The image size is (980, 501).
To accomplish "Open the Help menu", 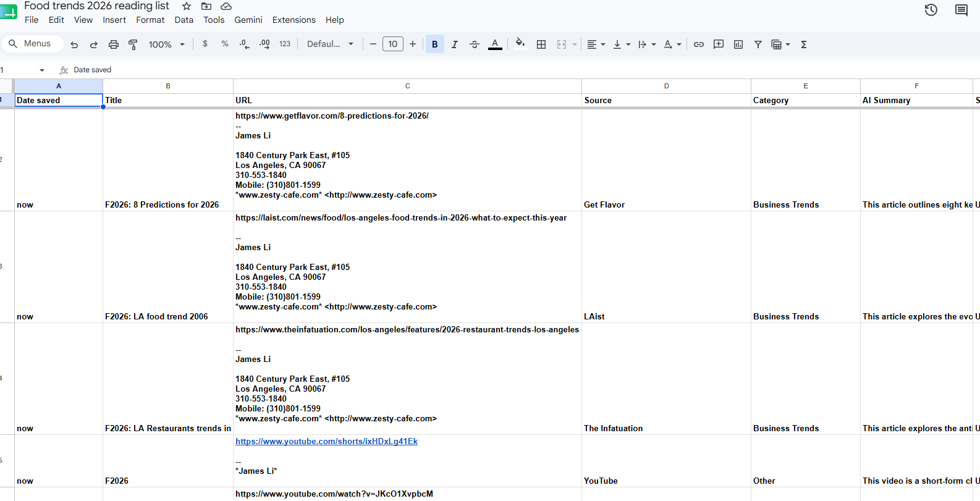I will 335,20.
